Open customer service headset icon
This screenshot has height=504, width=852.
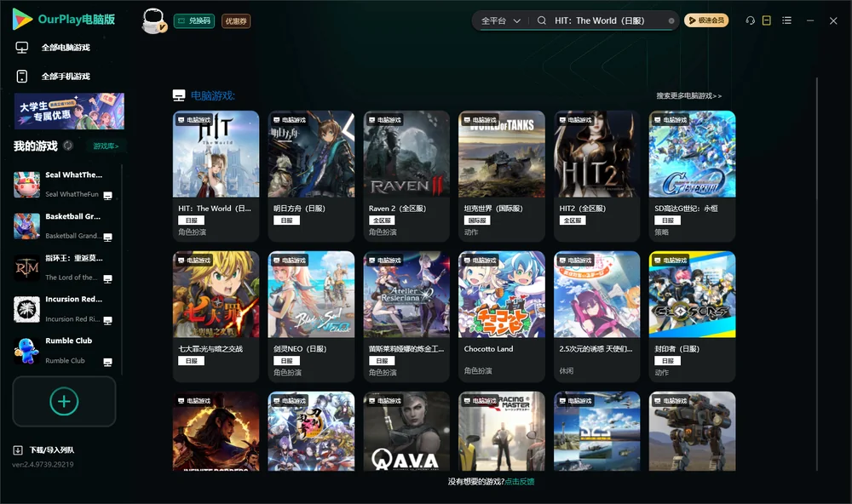pyautogui.click(x=750, y=20)
